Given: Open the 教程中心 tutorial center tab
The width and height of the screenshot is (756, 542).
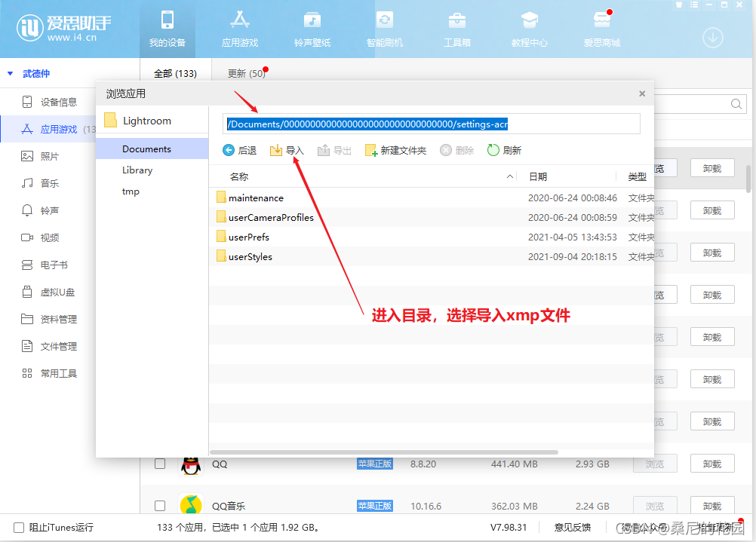Looking at the screenshot, I should pyautogui.click(x=529, y=29).
